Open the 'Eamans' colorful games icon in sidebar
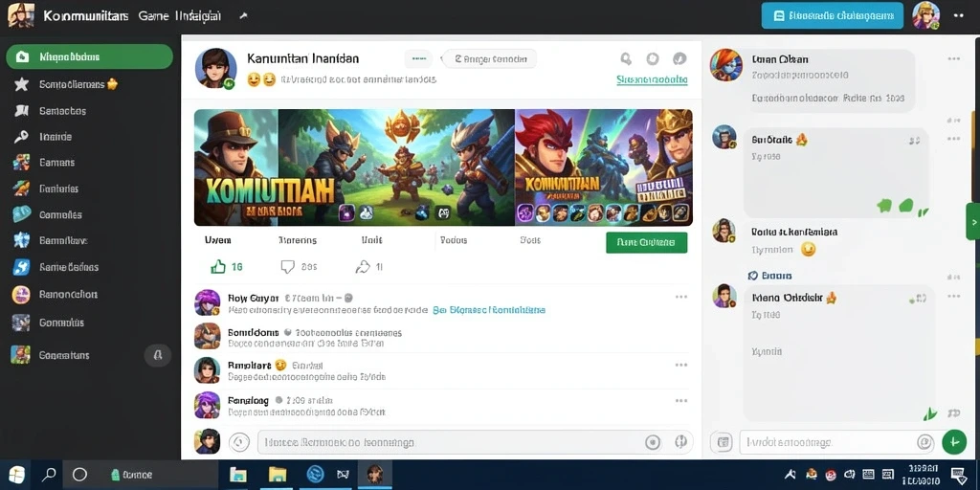Viewport: 980px width, 490px height. pyautogui.click(x=21, y=163)
